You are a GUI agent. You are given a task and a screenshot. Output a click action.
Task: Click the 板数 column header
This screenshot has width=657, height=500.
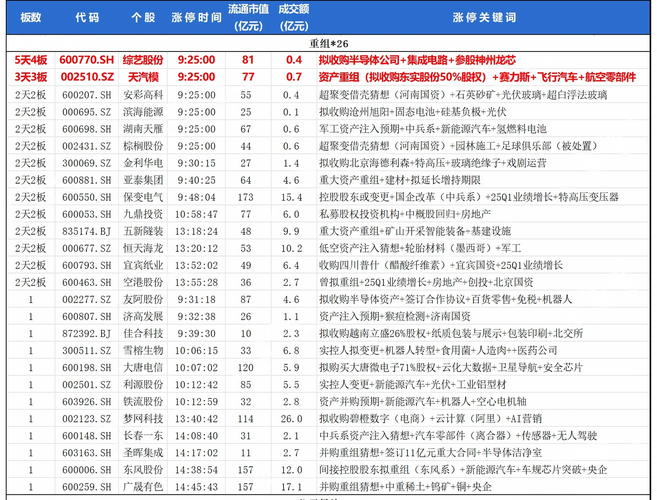31,17
